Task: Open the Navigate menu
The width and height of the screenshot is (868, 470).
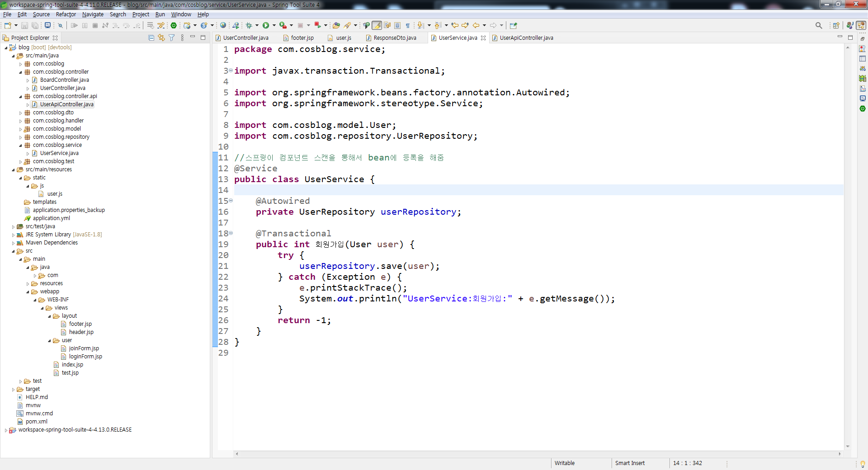Action: tap(93, 14)
